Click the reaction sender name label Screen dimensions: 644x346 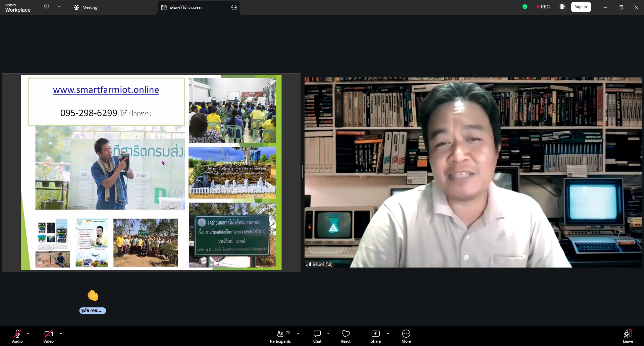pyautogui.click(x=93, y=310)
